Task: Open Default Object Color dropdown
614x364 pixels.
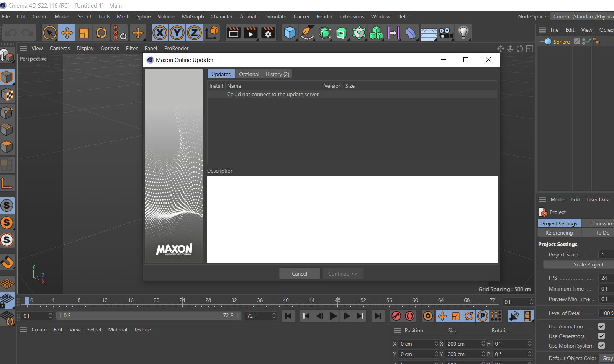Action: (607, 358)
